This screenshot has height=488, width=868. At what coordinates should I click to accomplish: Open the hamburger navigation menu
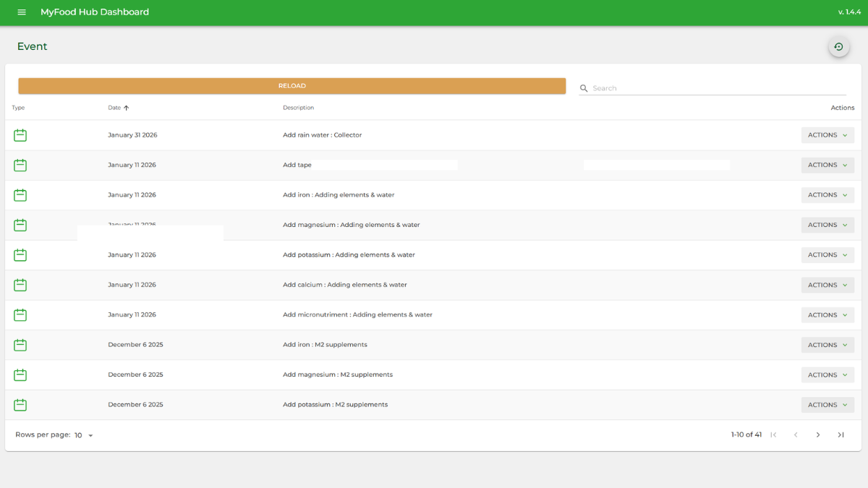point(22,12)
